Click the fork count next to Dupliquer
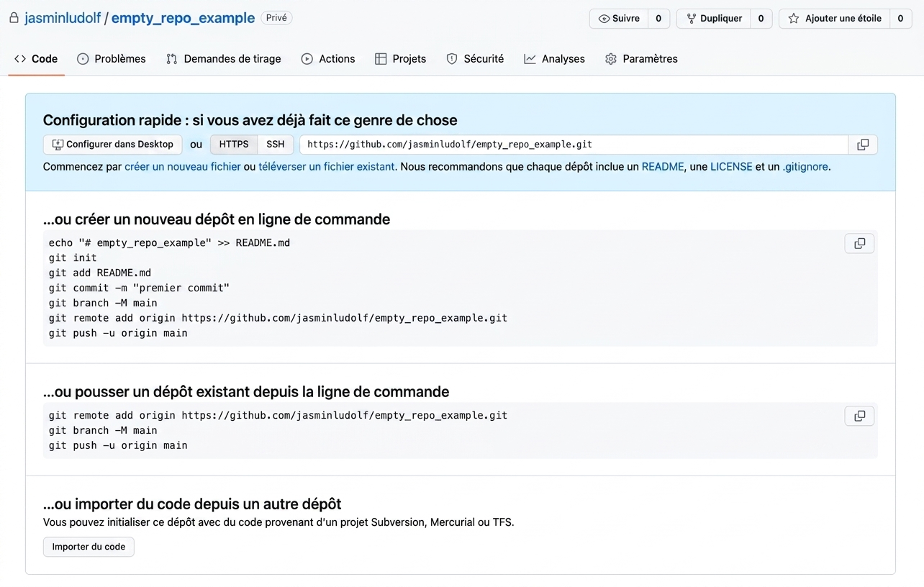The height and width of the screenshot is (587, 924). (x=761, y=19)
